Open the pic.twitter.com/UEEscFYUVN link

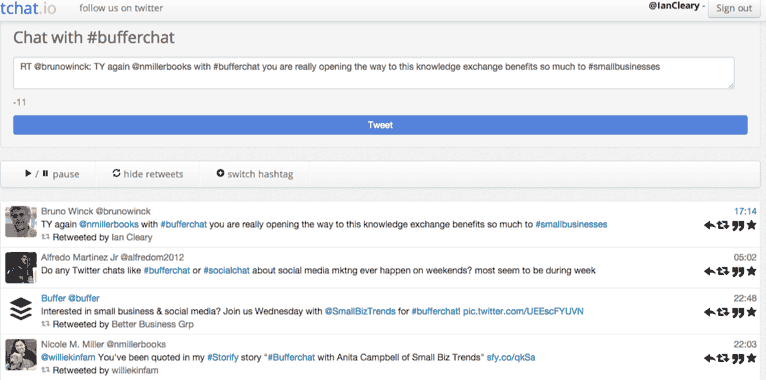(523, 312)
